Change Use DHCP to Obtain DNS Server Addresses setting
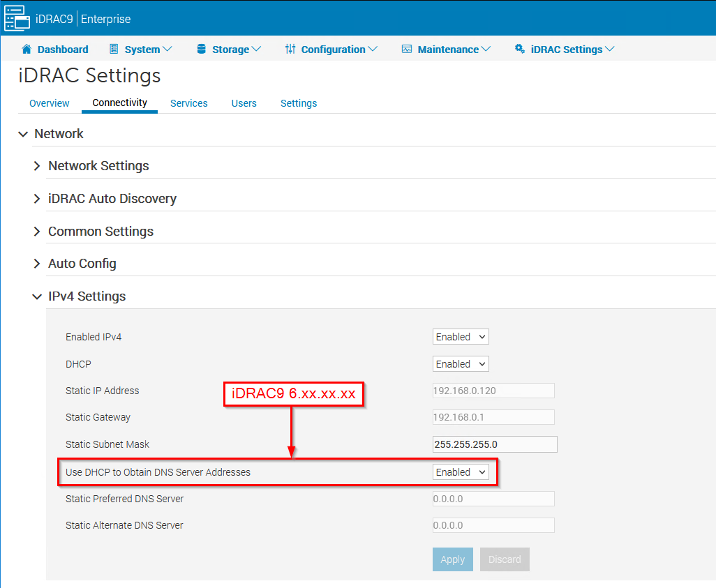Viewport: 716px width, 588px height. [461, 472]
